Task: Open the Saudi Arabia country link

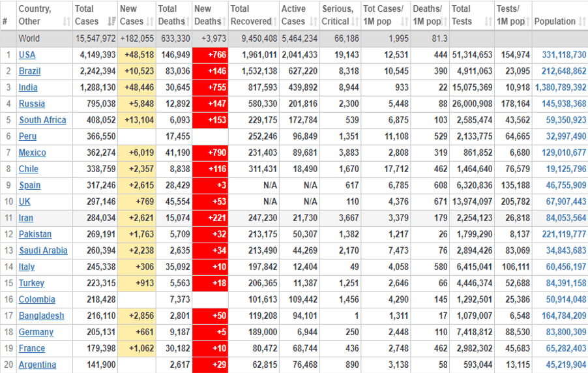Action: pyautogui.click(x=44, y=250)
